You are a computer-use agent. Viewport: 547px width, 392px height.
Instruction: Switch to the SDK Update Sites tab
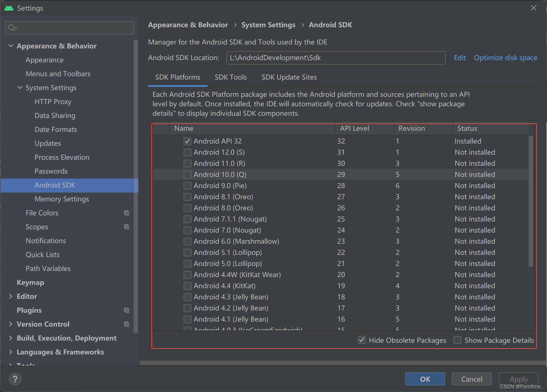pyautogui.click(x=289, y=77)
